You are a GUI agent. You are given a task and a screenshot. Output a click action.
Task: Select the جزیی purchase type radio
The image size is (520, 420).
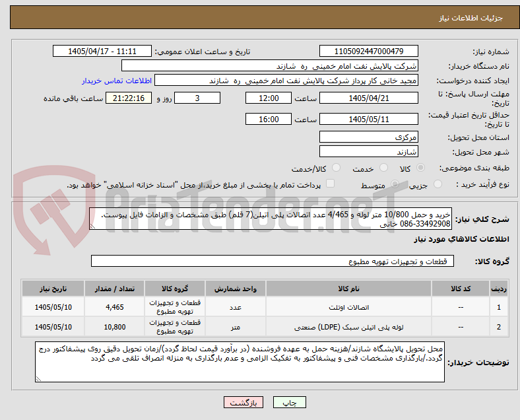[x=438, y=184]
